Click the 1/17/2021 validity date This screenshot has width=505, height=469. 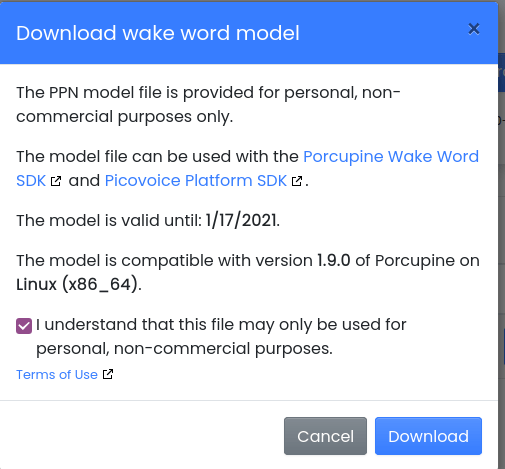click(241, 220)
